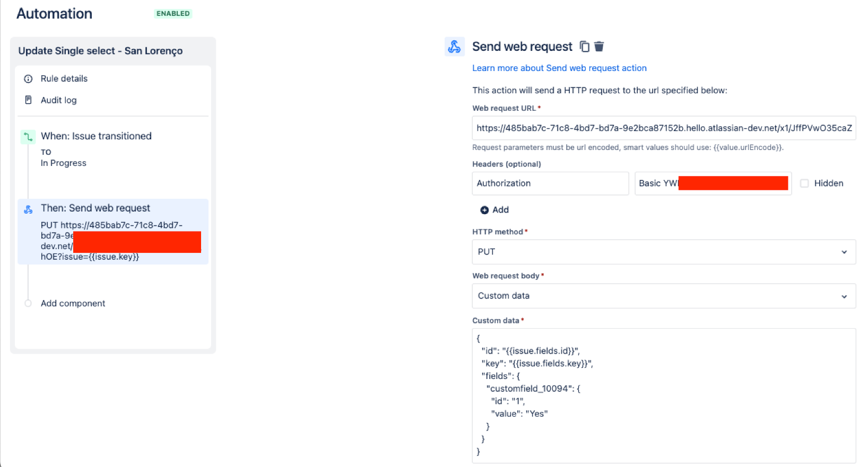Click the Rule details info icon
The width and height of the screenshot is (868, 467).
(29, 79)
